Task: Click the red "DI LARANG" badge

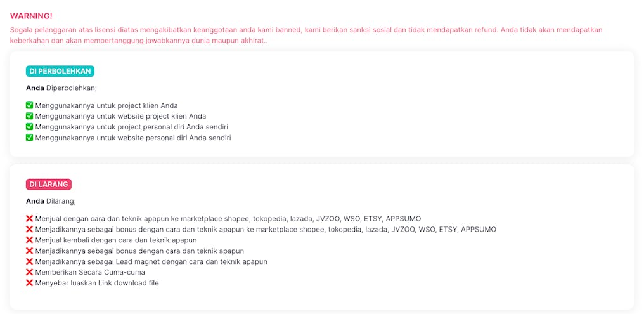Action: 49,185
